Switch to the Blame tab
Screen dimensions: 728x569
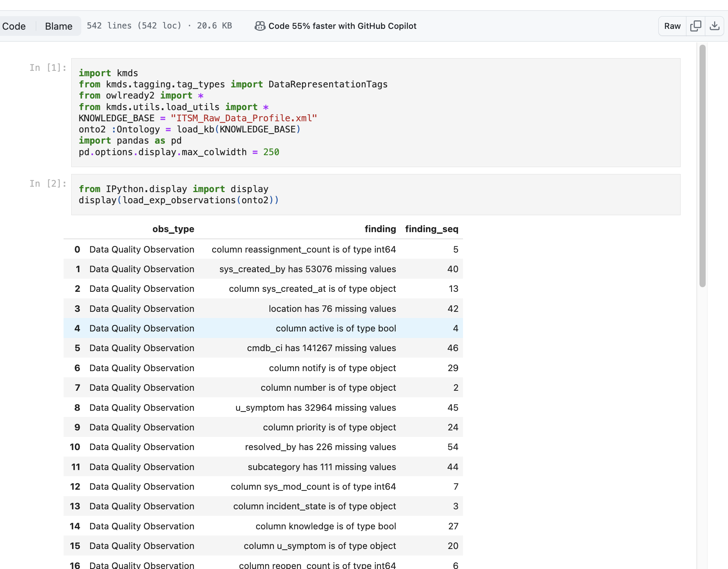click(x=59, y=26)
